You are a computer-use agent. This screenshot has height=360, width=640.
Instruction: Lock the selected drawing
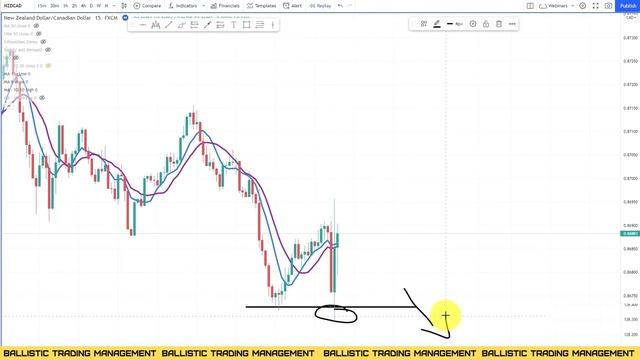[486, 24]
